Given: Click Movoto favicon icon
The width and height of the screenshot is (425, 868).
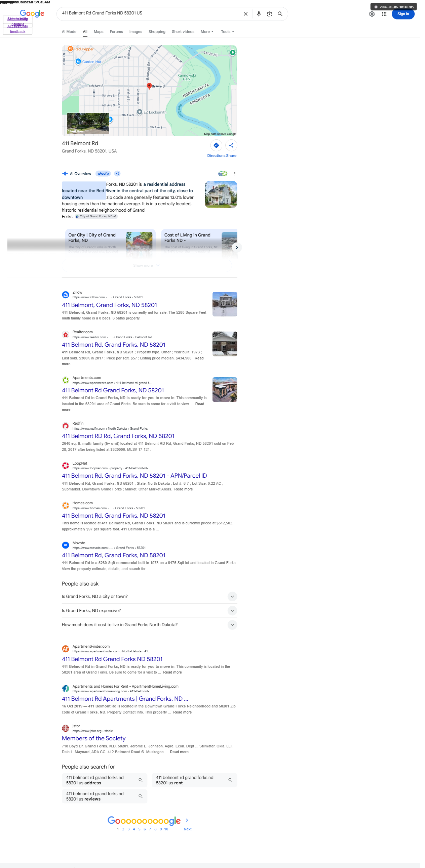Looking at the screenshot, I should 66,545.
